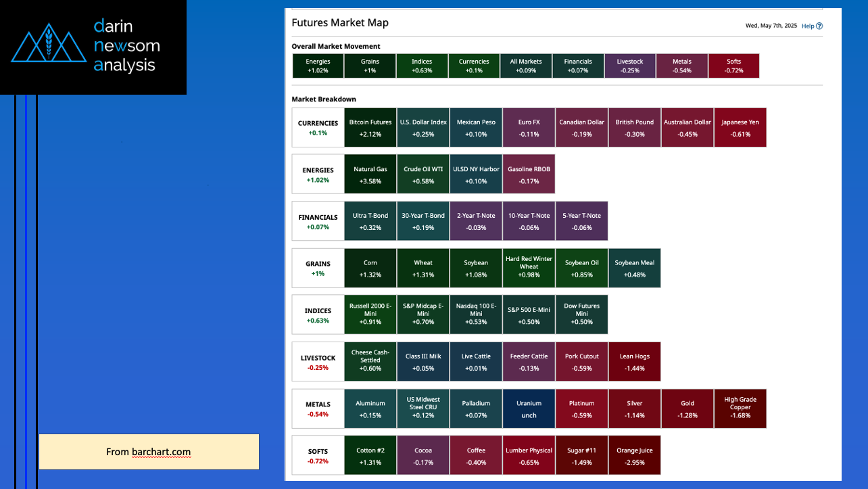Click the Russell 2000 E-Mini tile
The width and height of the screenshot is (868, 489).
click(x=370, y=315)
